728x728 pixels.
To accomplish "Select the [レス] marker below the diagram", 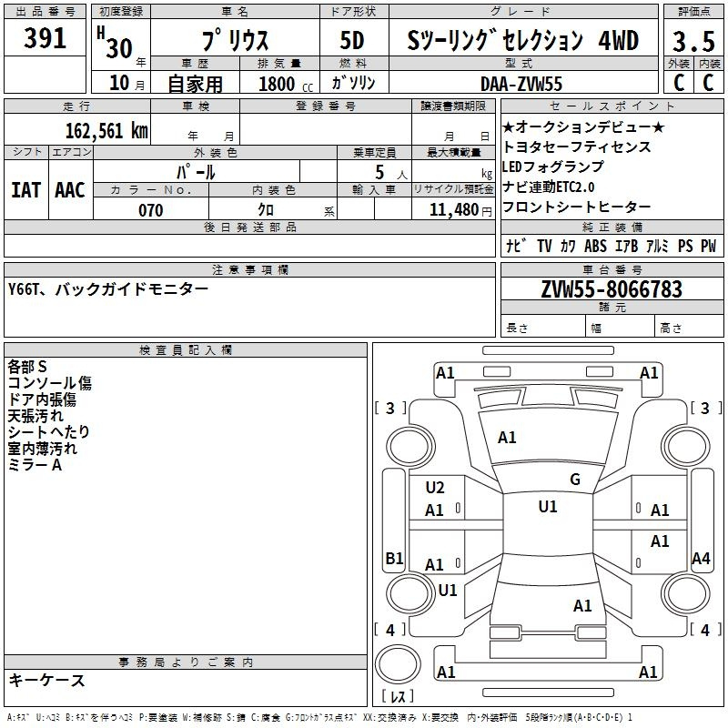I will [398, 698].
